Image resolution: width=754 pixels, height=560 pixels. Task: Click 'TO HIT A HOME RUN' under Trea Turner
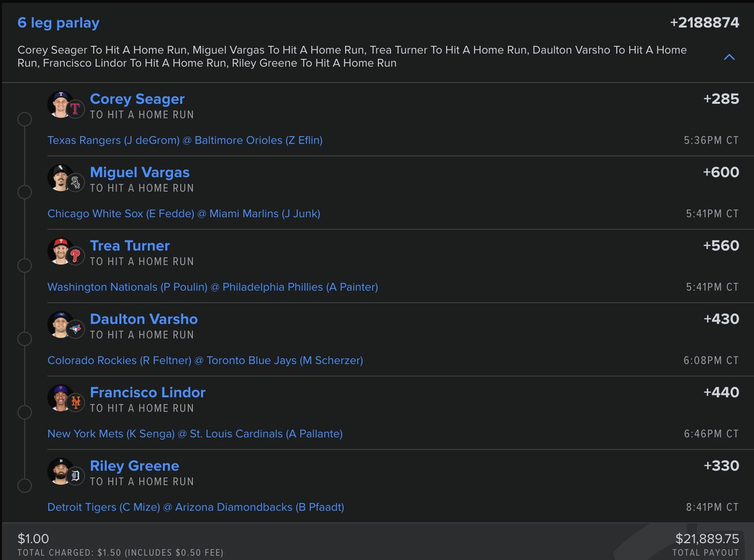click(x=142, y=262)
